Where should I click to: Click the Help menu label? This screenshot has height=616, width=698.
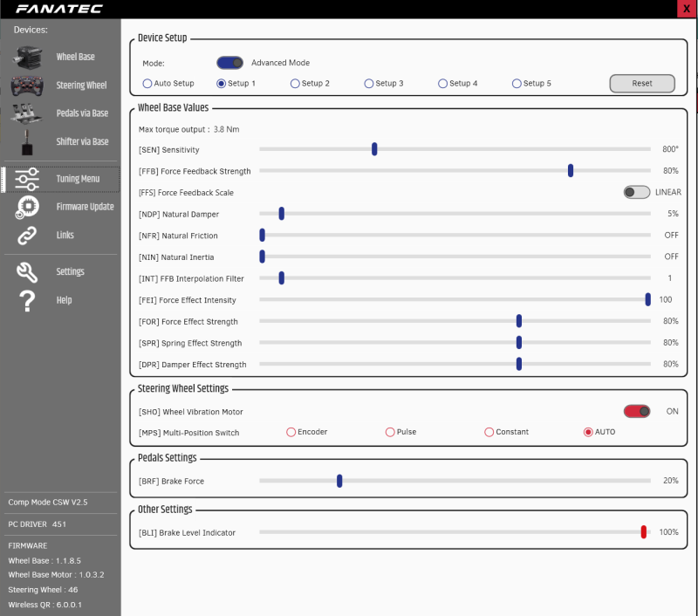point(64,300)
